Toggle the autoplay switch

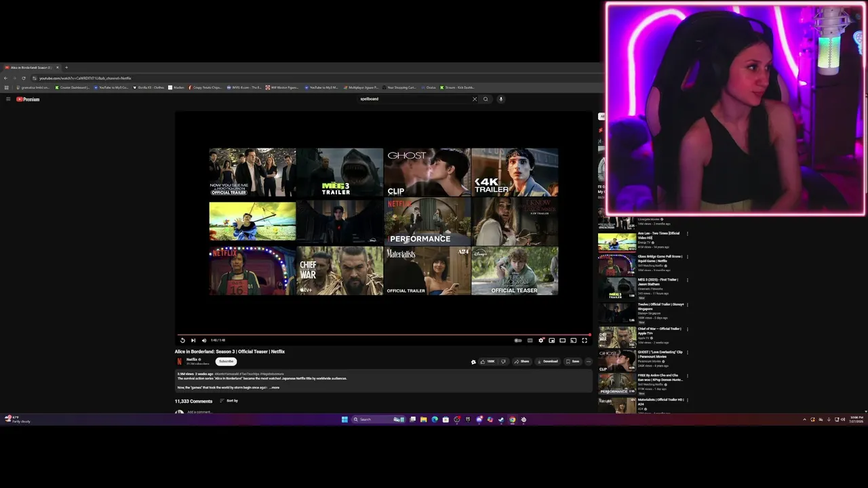tap(518, 340)
